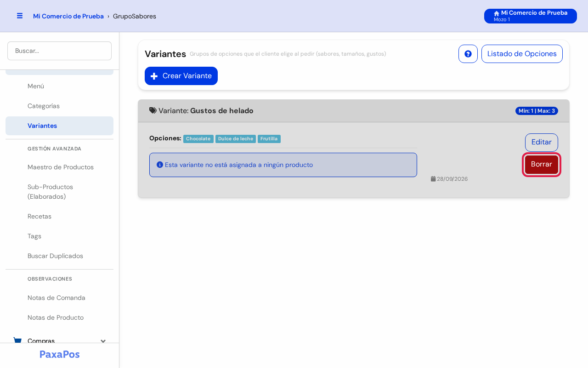Open the help question mark icon
The width and height of the screenshot is (588, 368).
pyautogui.click(x=468, y=54)
